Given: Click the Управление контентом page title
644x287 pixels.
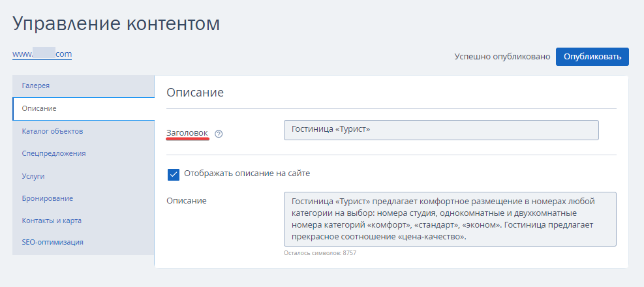Looking at the screenshot, I should click(116, 24).
